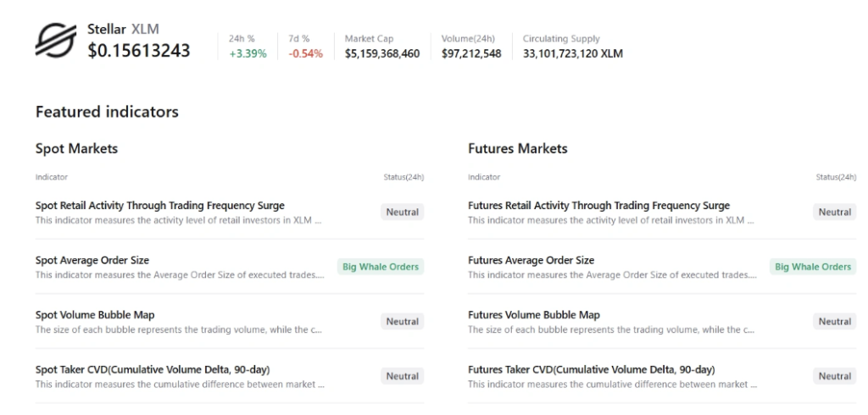Click the Volume(24h) value
The image size is (868, 415).
[470, 54]
